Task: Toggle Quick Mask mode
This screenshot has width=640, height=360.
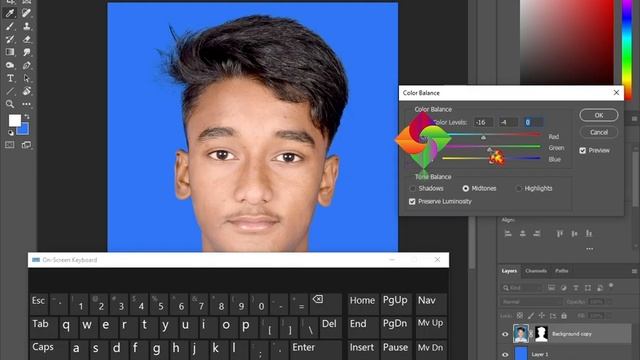Action: (x=10, y=145)
